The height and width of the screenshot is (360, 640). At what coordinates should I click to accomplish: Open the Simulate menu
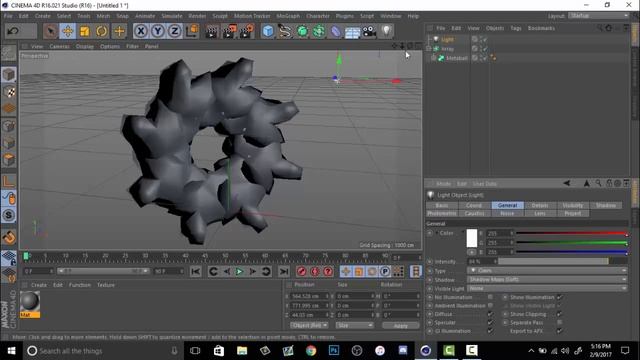click(172, 16)
